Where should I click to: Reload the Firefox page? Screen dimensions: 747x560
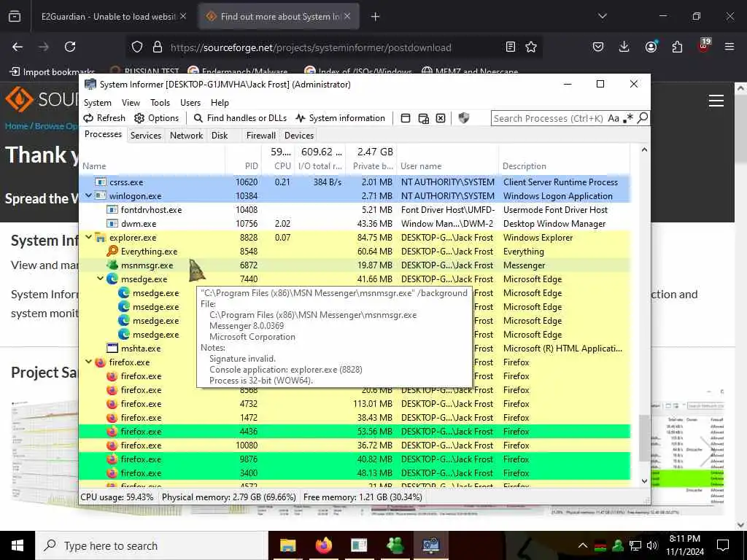(70, 47)
